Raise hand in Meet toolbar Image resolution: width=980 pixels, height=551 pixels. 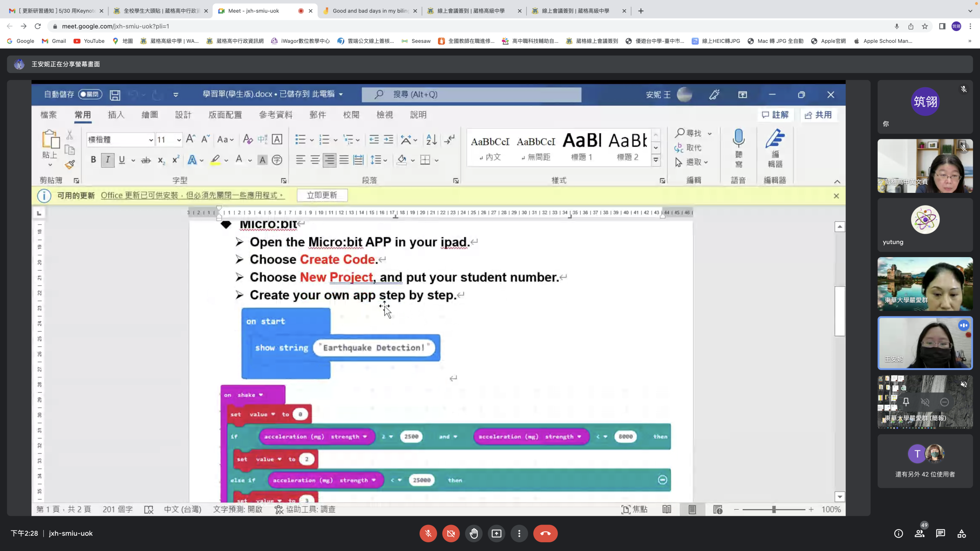474,533
